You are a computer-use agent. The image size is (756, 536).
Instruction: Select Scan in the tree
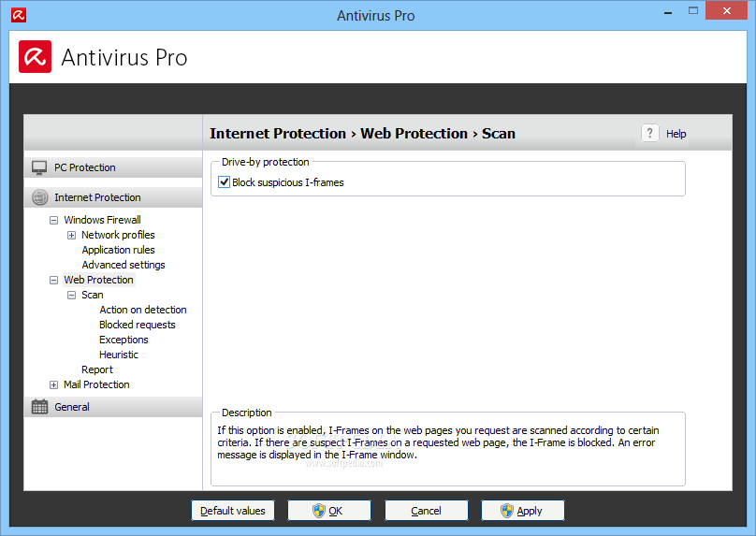click(x=92, y=295)
